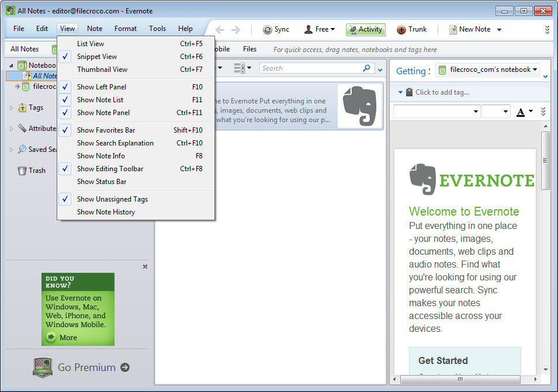Open the Tools menu

(157, 29)
